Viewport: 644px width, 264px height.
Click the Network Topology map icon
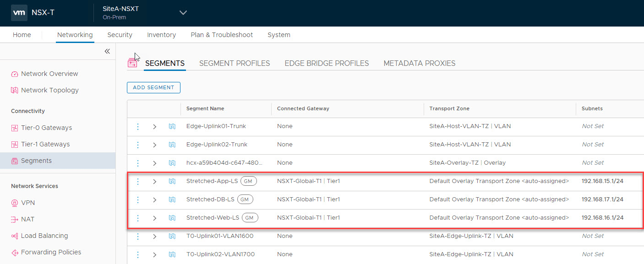(15, 91)
